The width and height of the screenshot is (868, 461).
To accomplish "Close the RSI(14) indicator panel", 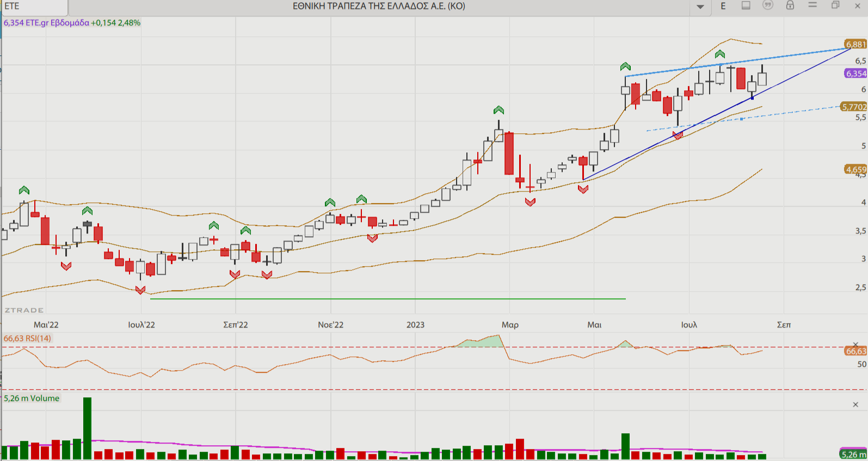I will [x=855, y=345].
